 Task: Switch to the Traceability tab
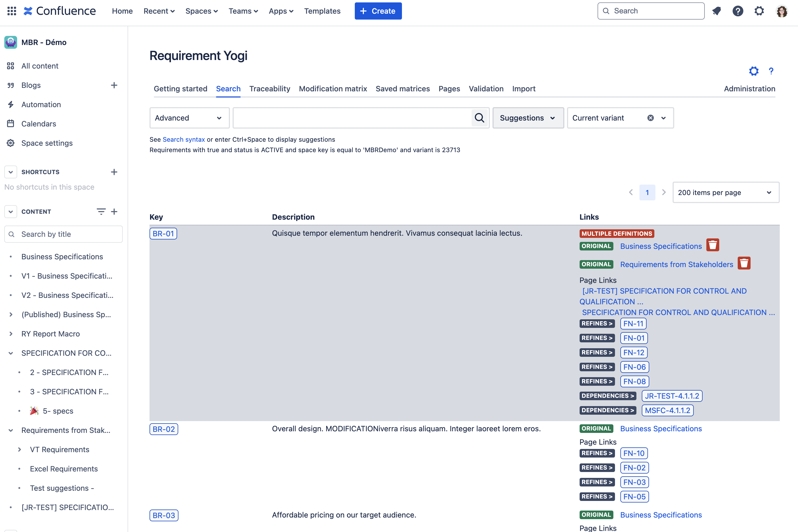tap(270, 89)
